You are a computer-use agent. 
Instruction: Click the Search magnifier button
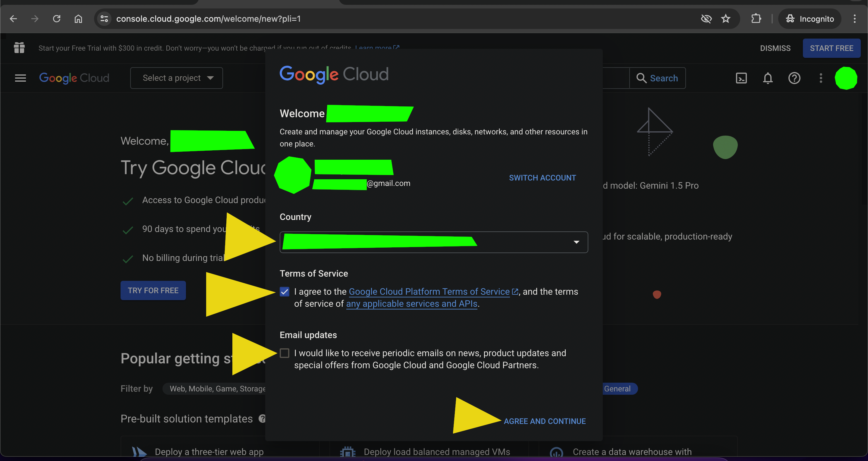pyautogui.click(x=657, y=78)
